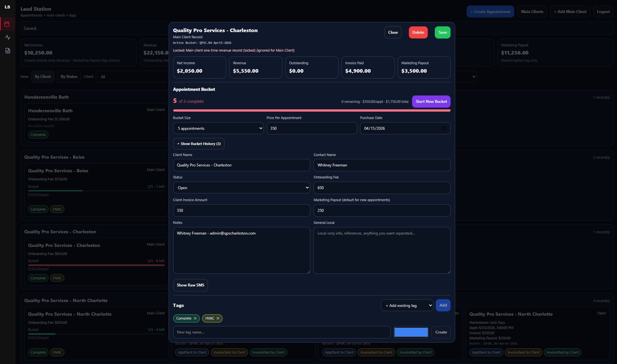Click the Logout button

pos(604,12)
